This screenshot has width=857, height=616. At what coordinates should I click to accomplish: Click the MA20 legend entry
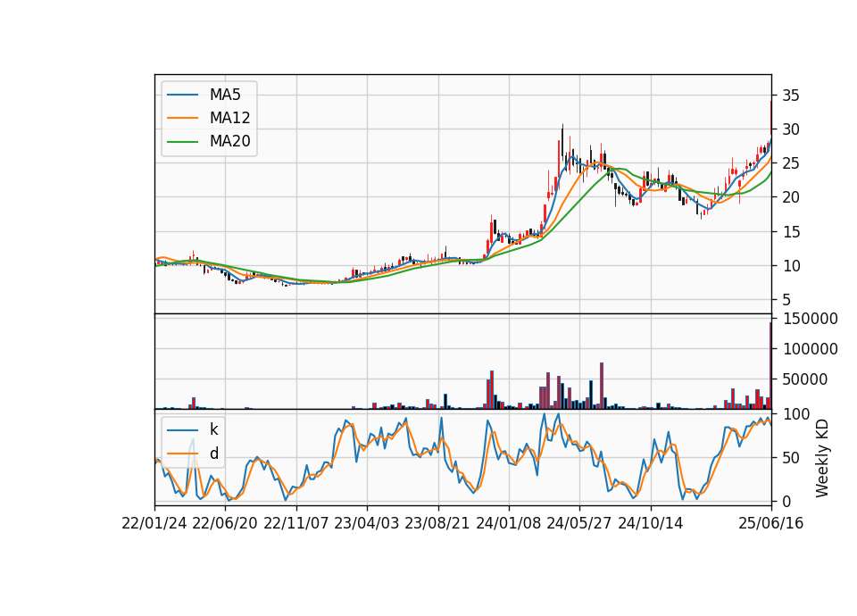point(210,141)
